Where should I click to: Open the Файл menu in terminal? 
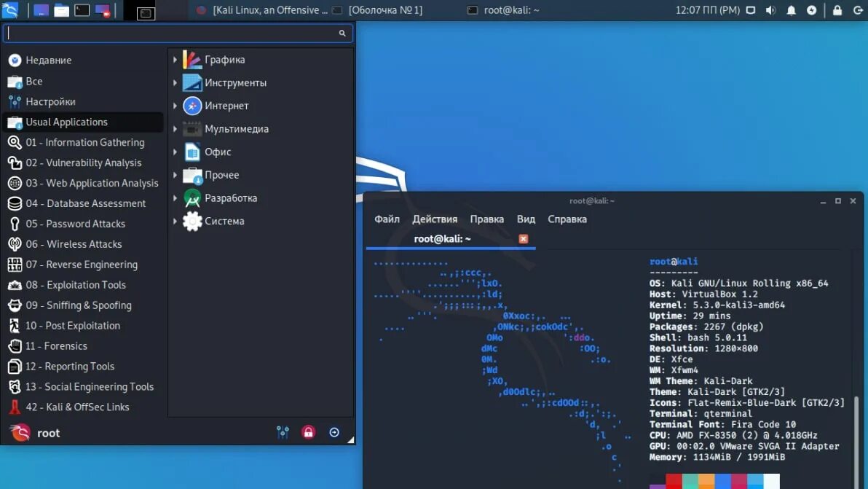387,219
